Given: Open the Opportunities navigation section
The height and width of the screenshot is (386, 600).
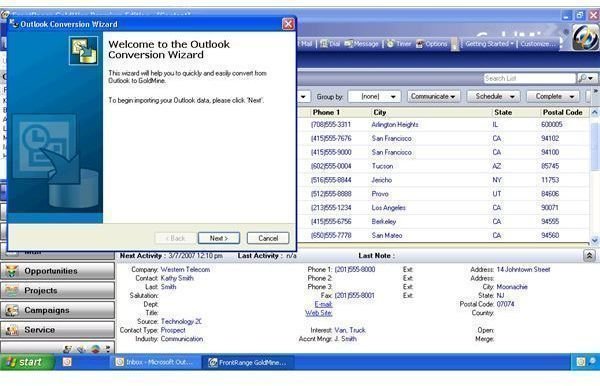Looking at the screenshot, I should pos(57,271).
